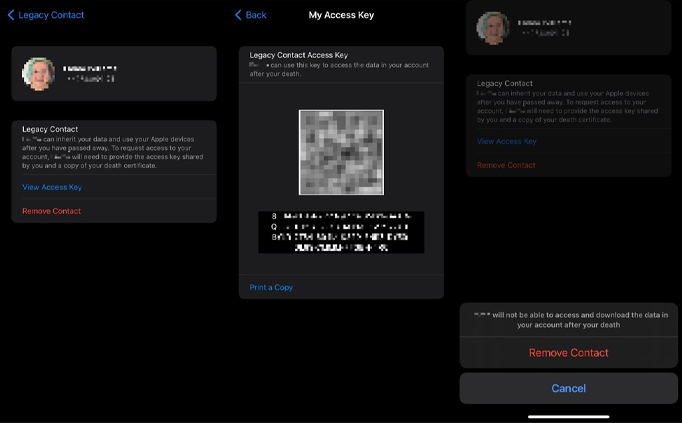The width and height of the screenshot is (682, 423).
Task: Tap the My Access Key screen title
Action: [341, 15]
